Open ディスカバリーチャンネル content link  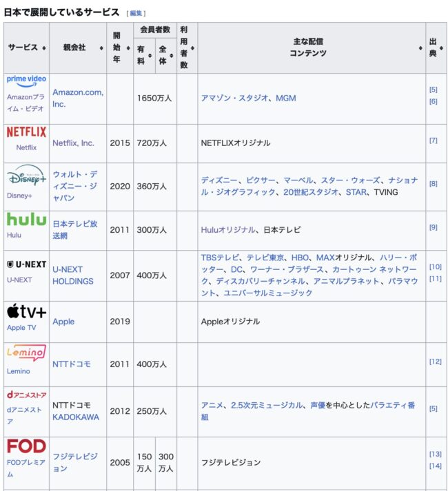[x=261, y=281]
